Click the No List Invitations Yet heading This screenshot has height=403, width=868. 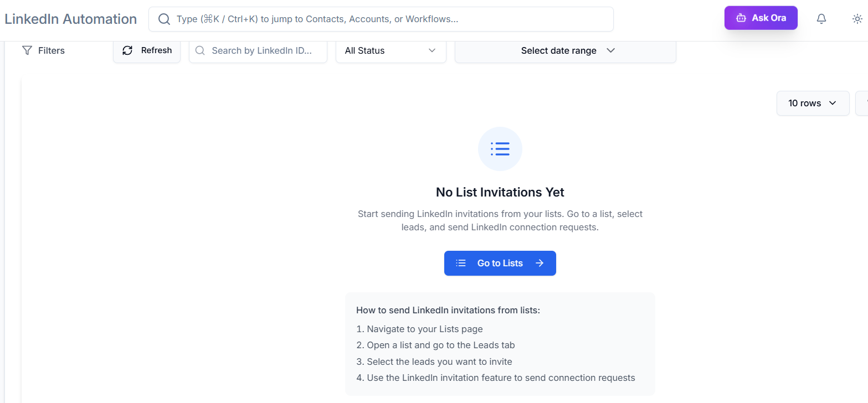coord(500,192)
